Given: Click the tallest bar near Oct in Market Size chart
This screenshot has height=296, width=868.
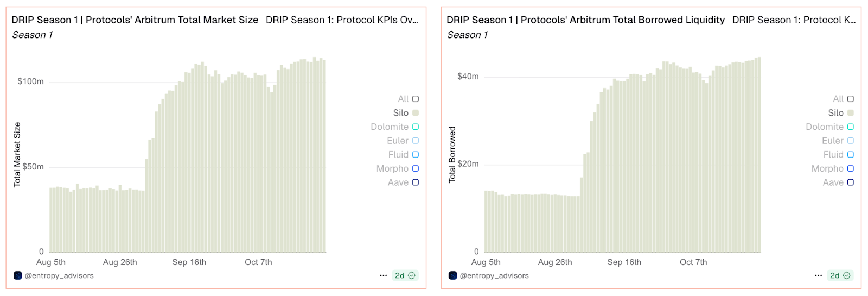Looking at the screenshot, I should (x=314, y=155).
